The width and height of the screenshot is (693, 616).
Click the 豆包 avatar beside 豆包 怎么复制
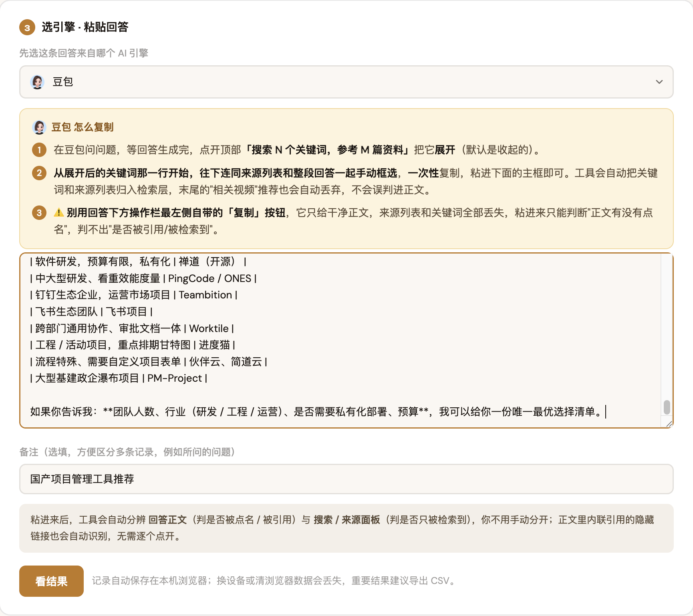click(39, 127)
